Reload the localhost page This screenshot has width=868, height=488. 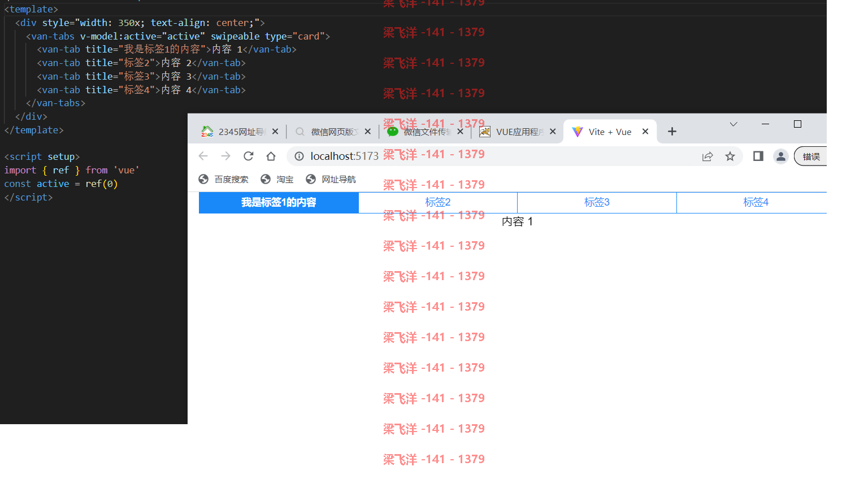249,156
